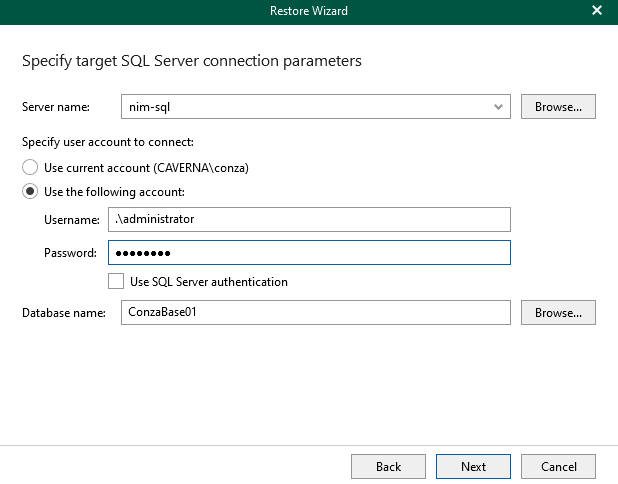The image size is (618, 484).
Task: Click into the Server name field showing nim-sql
Action: pyautogui.click(x=300, y=106)
